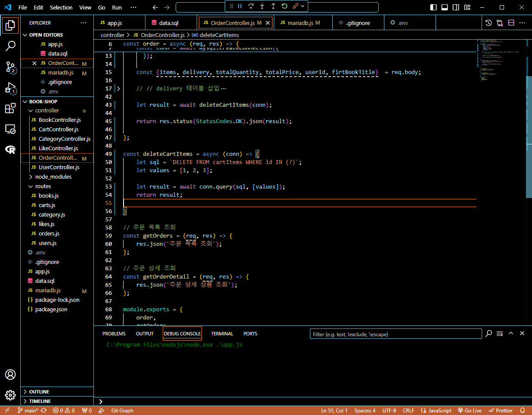Open the Customize Layout control

pos(467,7)
